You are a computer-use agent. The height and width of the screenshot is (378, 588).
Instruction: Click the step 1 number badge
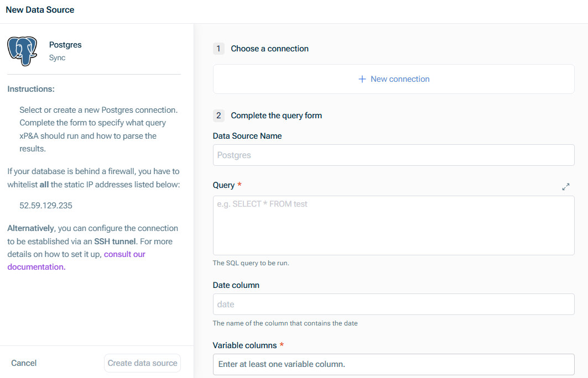(x=218, y=49)
